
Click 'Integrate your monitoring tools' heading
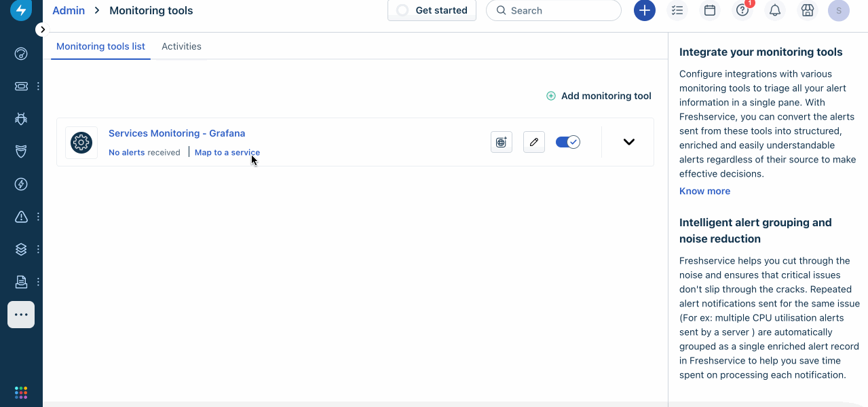pos(761,52)
